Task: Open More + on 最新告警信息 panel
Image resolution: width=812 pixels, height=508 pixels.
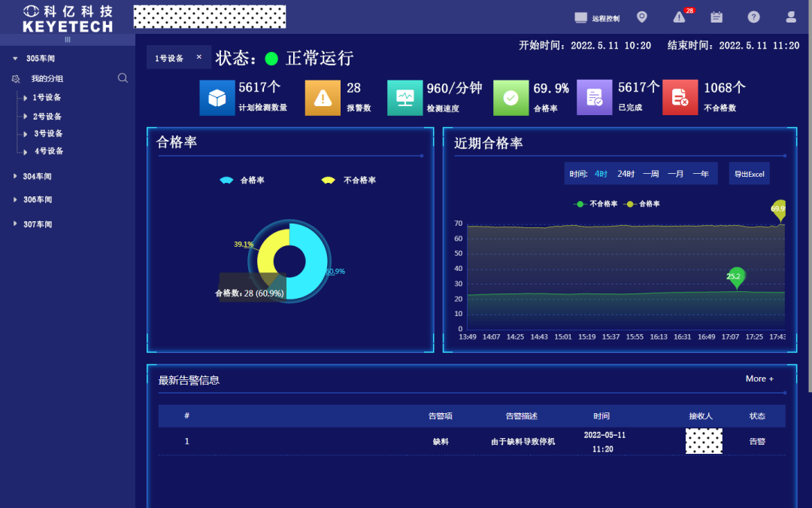Action: [759, 379]
